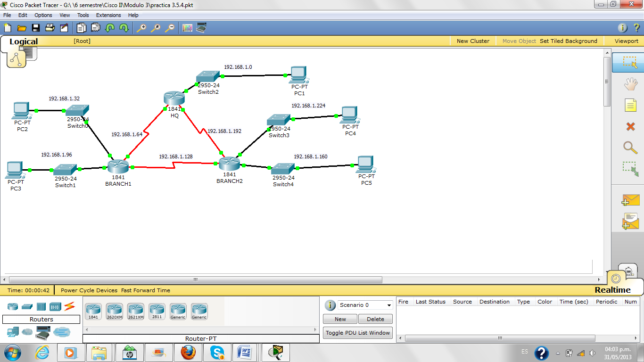Pick the 1841 router model
The image size is (644, 362).
(x=93, y=312)
